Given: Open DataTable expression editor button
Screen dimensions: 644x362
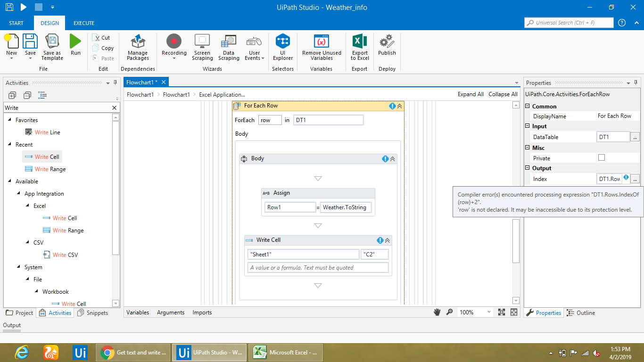Looking at the screenshot, I should [635, 137].
